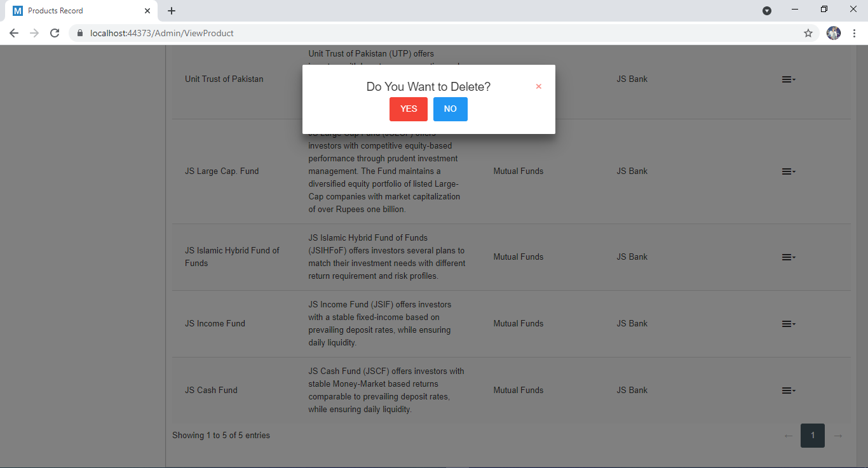Click the previous page arrow
The width and height of the screenshot is (868, 468).
(x=789, y=436)
